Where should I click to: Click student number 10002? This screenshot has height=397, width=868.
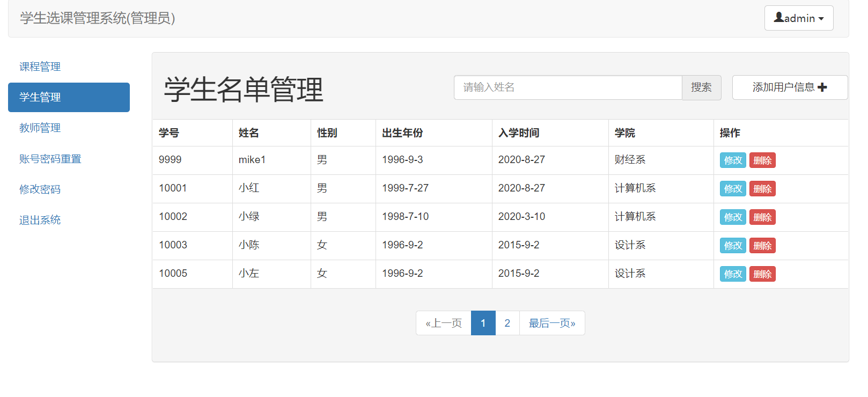click(173, 217)
